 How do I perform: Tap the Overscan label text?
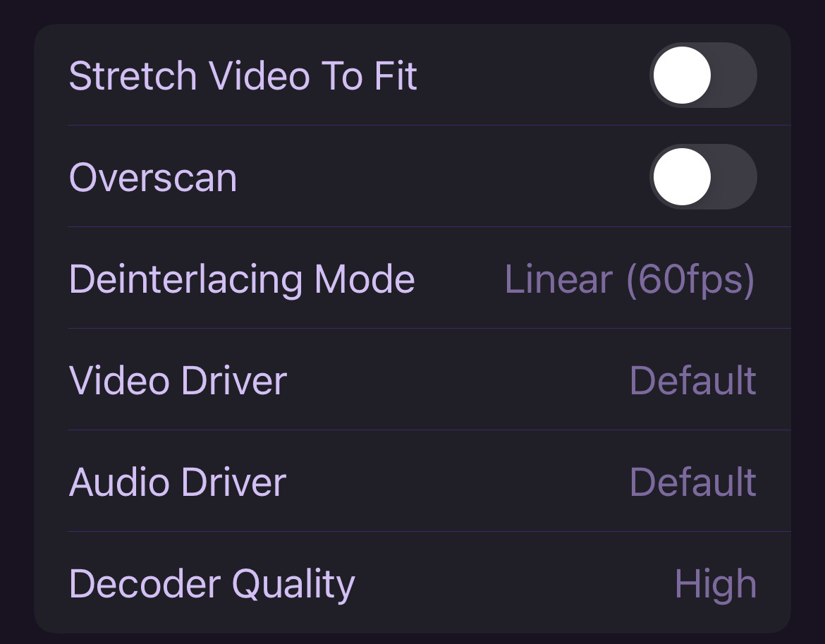153,178
